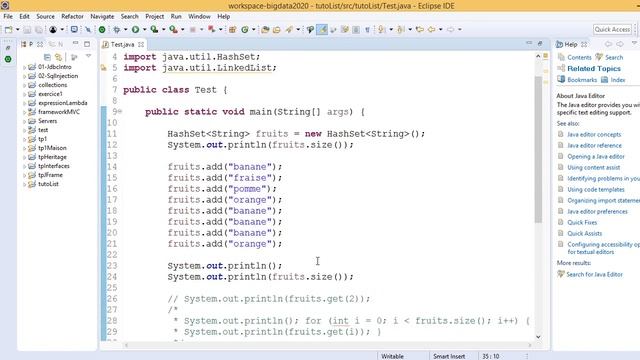Open the Debug dropdown arrow
This screenshot has height=360, width=640.
point(125,29)
